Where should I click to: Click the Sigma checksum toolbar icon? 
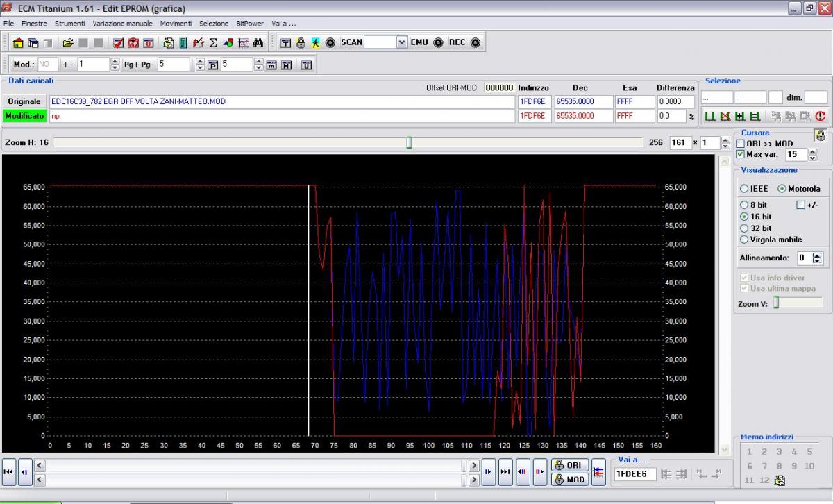coord(213,42)
